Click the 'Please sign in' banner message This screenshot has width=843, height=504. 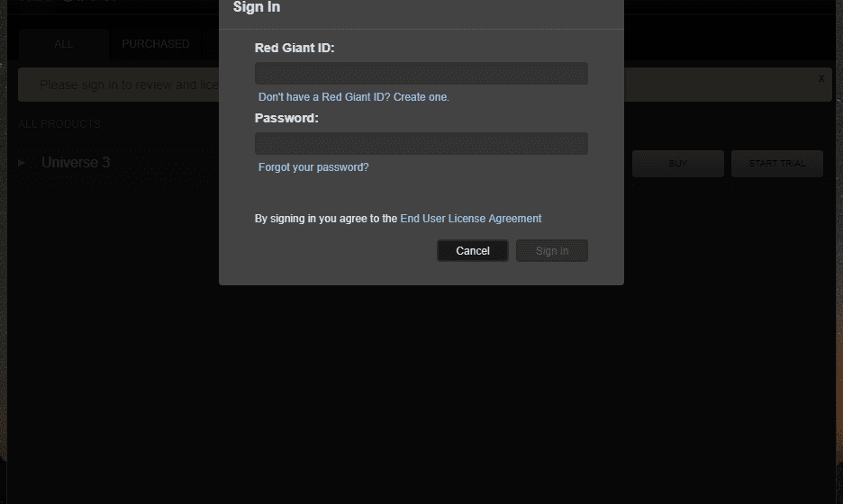[x=129, y=85]
